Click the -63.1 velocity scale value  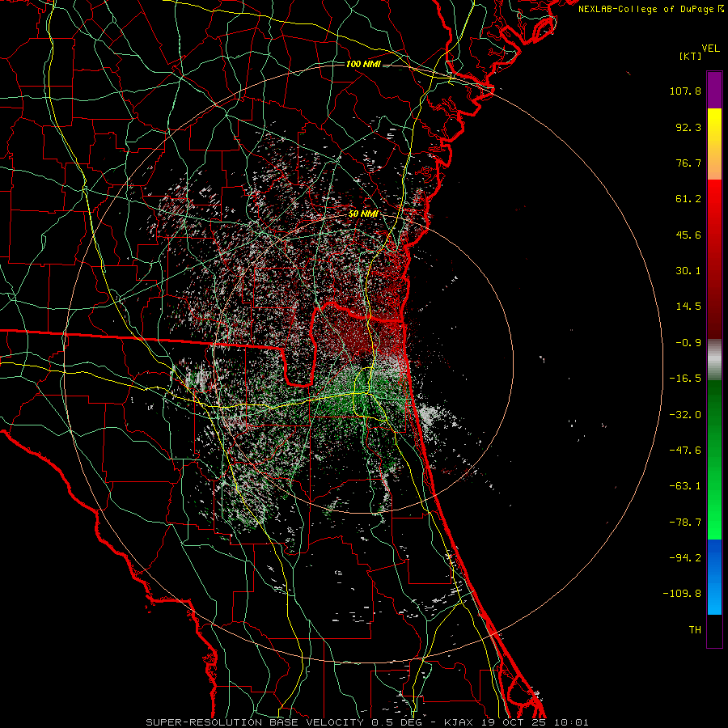[685, 486]
